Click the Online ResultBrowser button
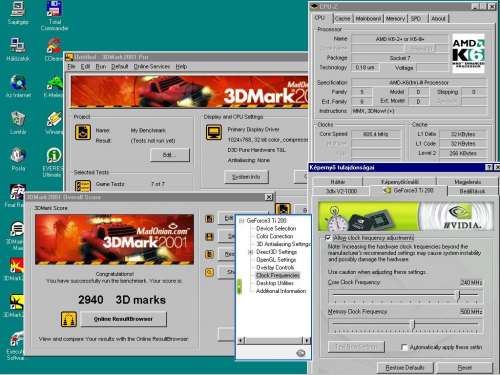Image resolution: width=500 pixels, height=375 pixels. 123,319
